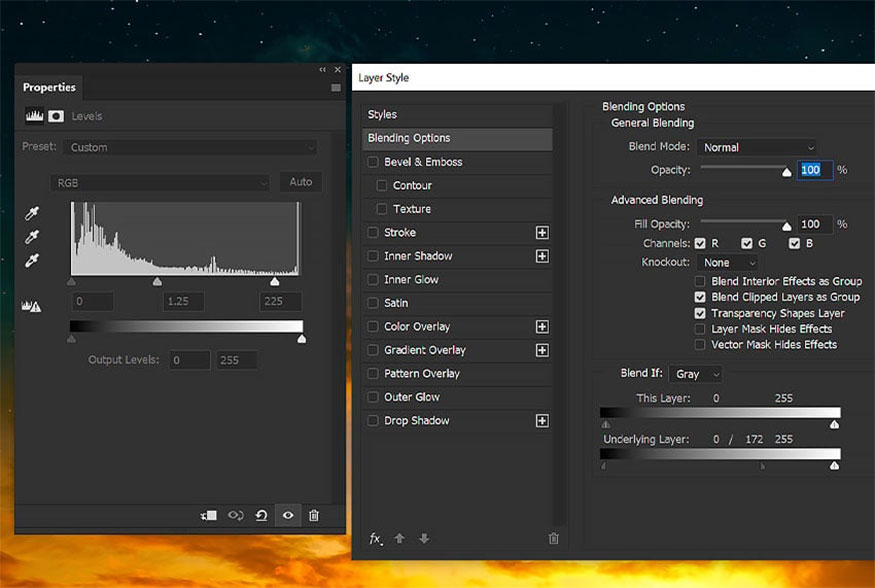
Task: Select Styles in Layer Style list
Action: (457, 114)
